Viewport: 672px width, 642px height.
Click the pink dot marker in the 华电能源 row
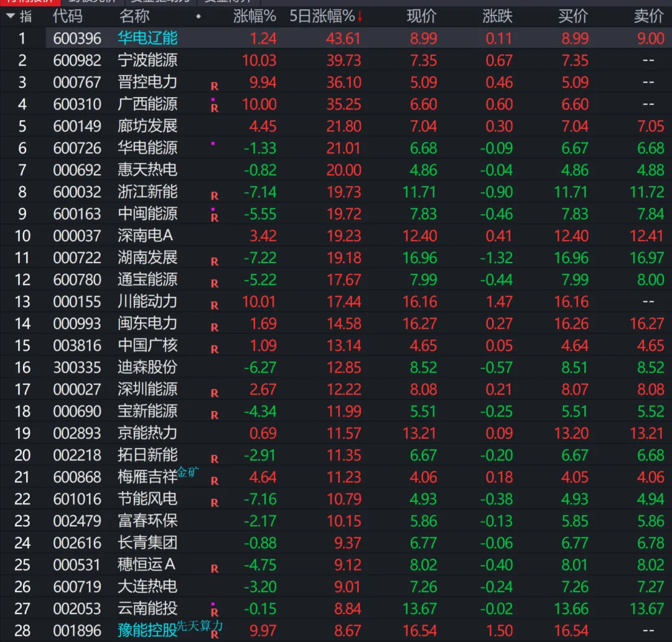213,144
